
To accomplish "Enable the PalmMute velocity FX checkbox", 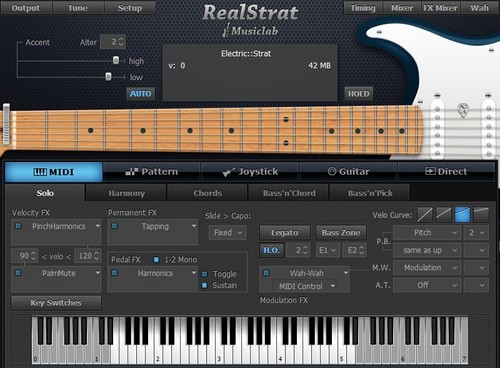I will (18, 273).
